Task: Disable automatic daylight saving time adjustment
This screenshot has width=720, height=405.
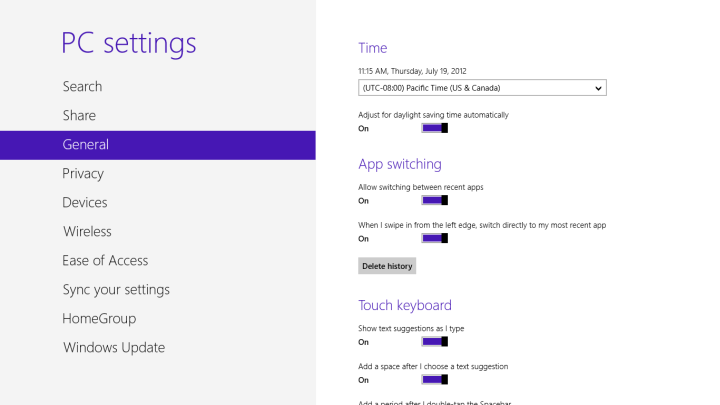Action: 434,128
